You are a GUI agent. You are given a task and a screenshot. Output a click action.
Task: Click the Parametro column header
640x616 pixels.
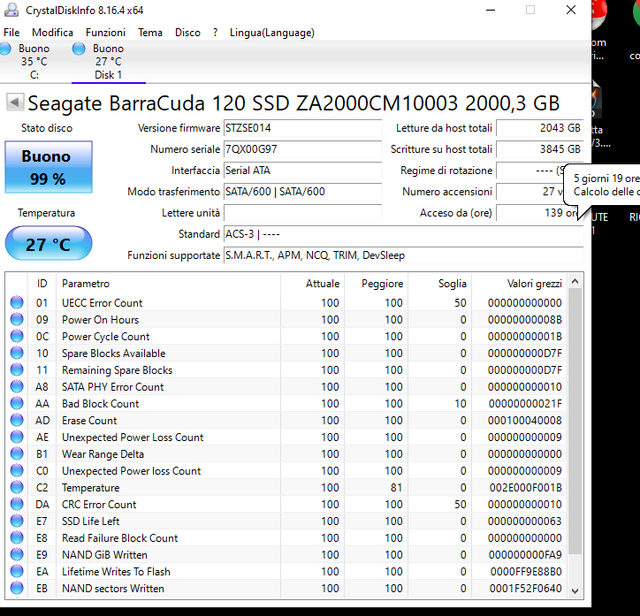168,283
